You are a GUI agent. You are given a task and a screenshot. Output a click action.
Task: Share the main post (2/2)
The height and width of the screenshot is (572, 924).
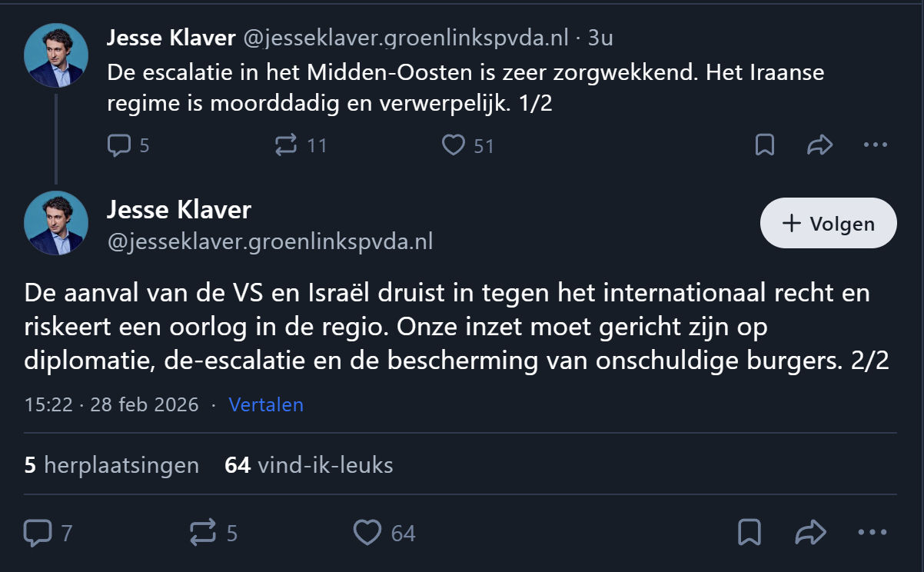coord(809,533)
